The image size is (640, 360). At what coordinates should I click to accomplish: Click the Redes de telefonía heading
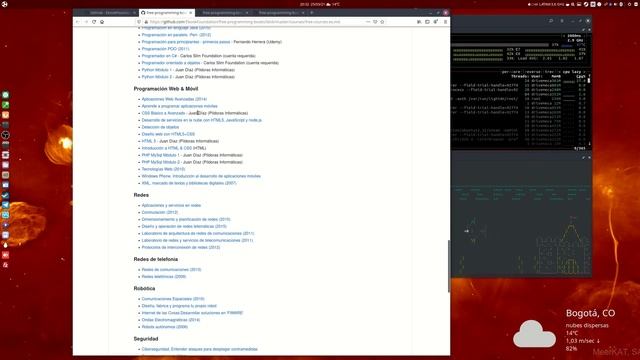(156, 259)
